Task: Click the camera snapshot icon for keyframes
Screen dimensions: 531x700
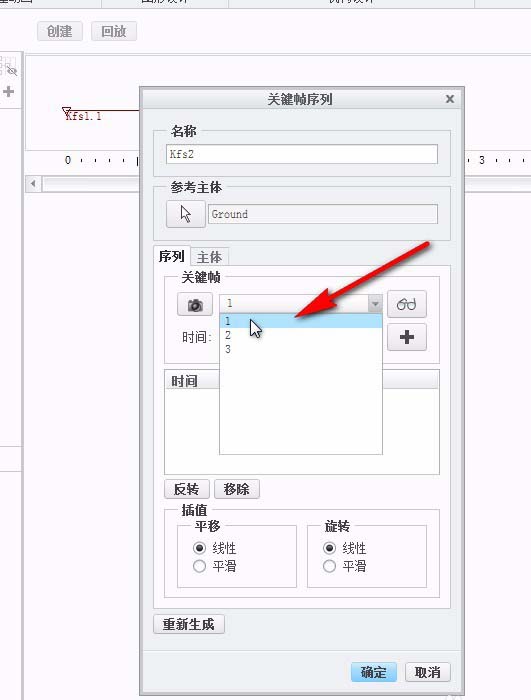Action: (x=195, y=304)
